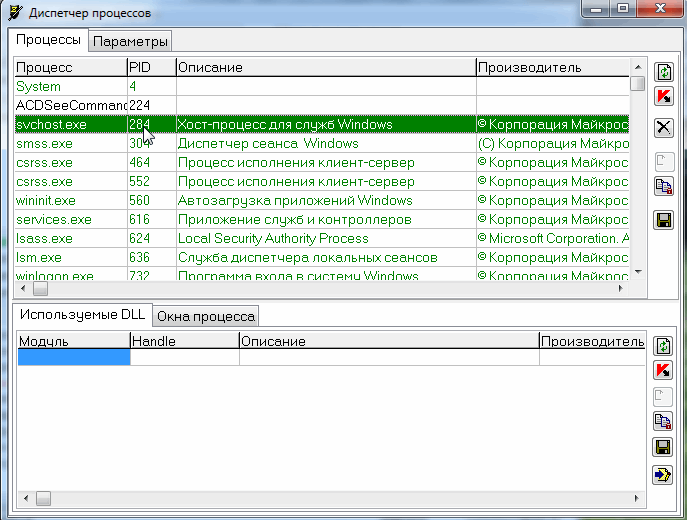The width and height of the screenshot is (687, 520).
Task: Click PID 616 cell
Action: (152, 219)
